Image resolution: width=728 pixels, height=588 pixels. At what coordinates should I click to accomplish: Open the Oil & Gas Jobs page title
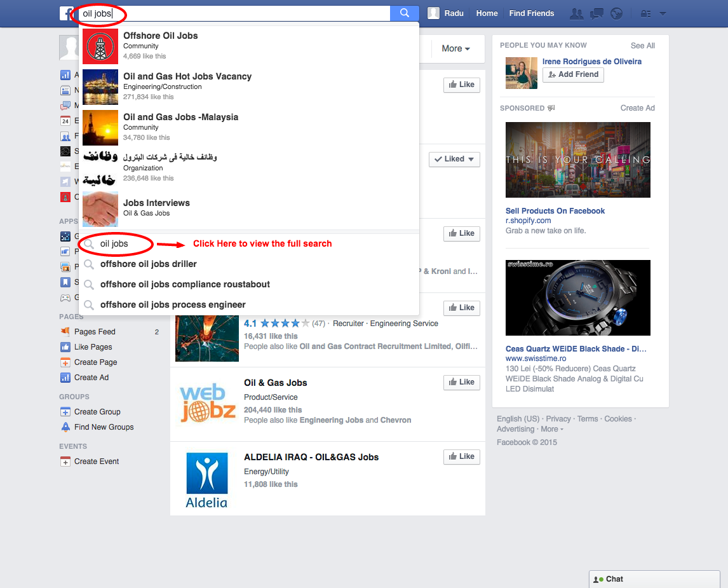pos(275,383)
